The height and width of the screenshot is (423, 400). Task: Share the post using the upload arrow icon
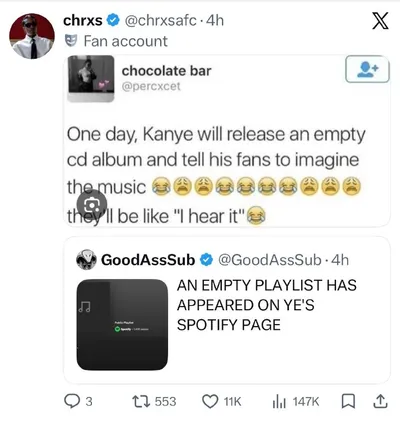pos(380,401)
